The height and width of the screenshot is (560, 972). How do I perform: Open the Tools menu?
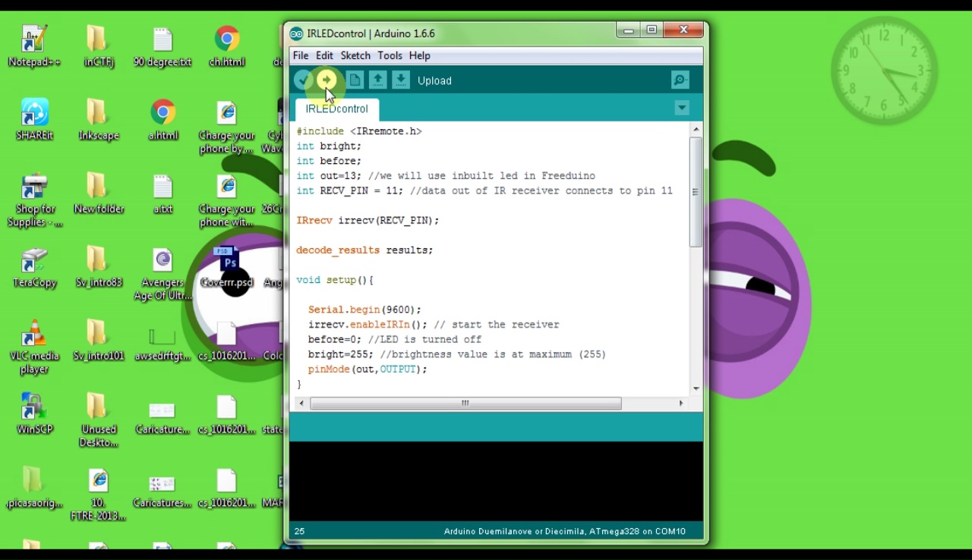(x=390, y=55)
